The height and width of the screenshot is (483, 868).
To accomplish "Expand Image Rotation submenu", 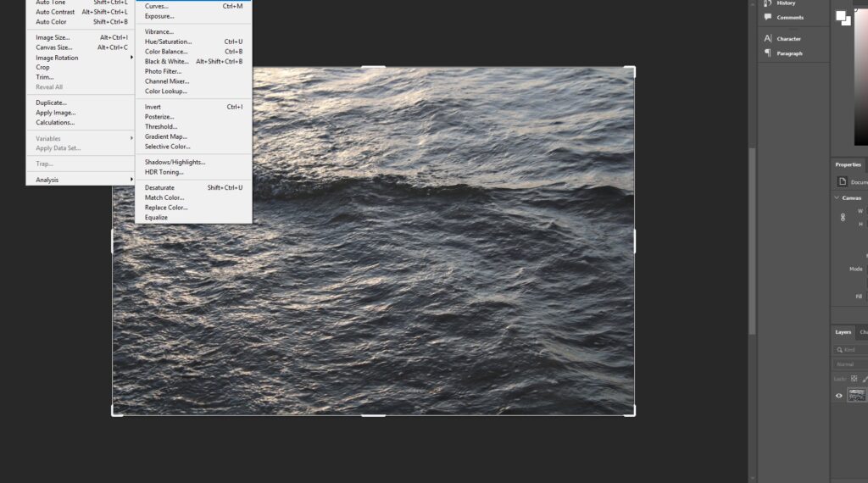I will 81,58.
